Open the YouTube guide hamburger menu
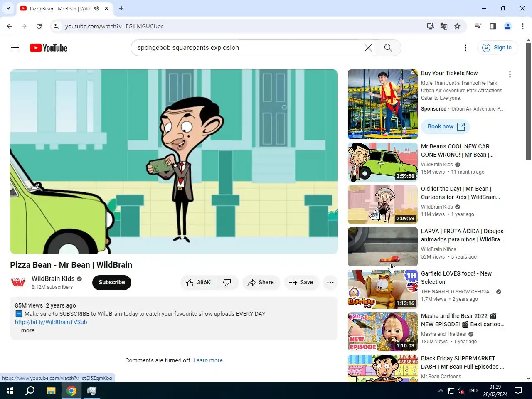532x399 pixels. 15,48
